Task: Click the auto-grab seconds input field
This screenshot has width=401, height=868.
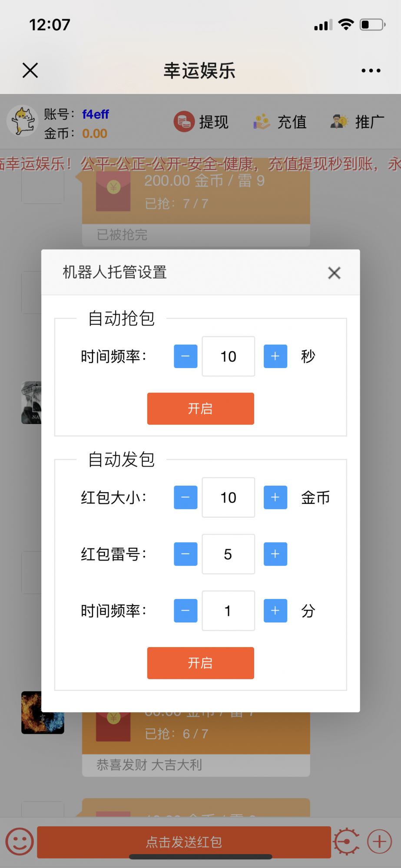Action: pyautogui.click(x=228, y=356)
